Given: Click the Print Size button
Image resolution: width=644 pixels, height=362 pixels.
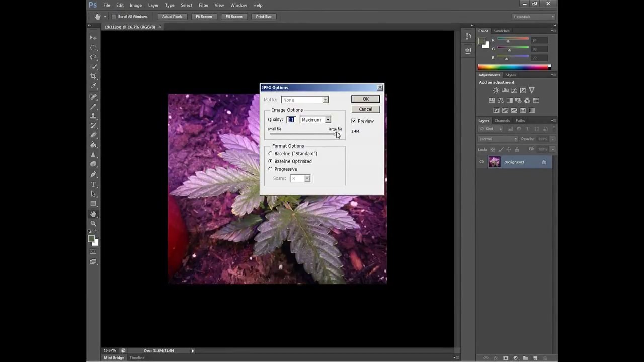Looking at the screenshot, I should (264, 17).
